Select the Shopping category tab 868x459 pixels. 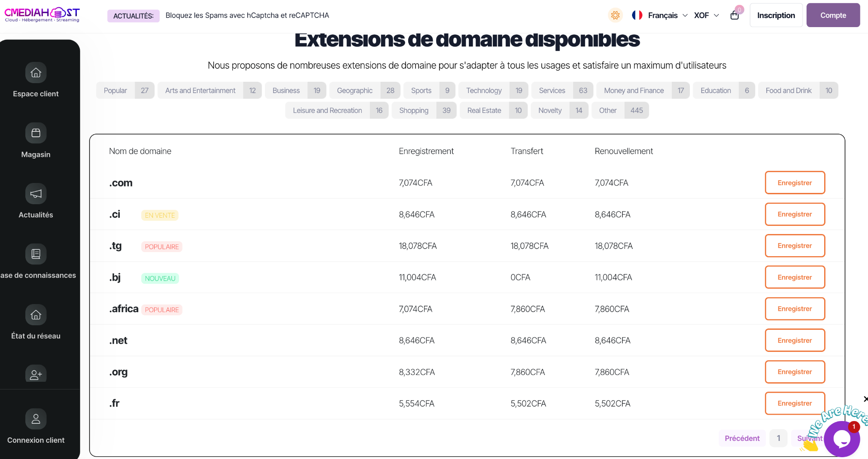pos(424,110)
